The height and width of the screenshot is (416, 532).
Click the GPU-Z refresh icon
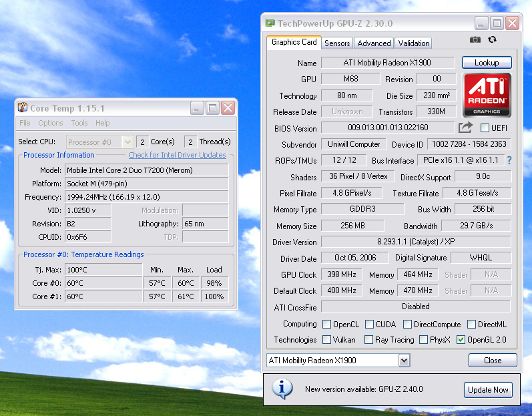point(493,40)
